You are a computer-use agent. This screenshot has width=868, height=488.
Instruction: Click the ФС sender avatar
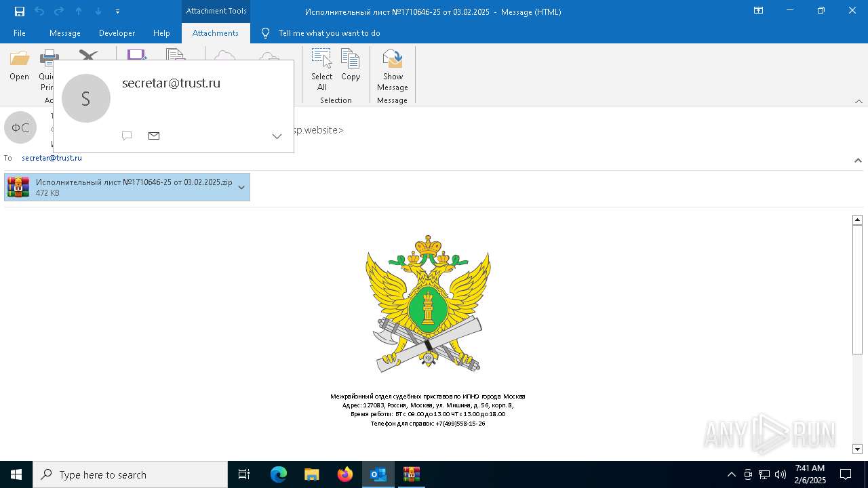click(20, 127)
